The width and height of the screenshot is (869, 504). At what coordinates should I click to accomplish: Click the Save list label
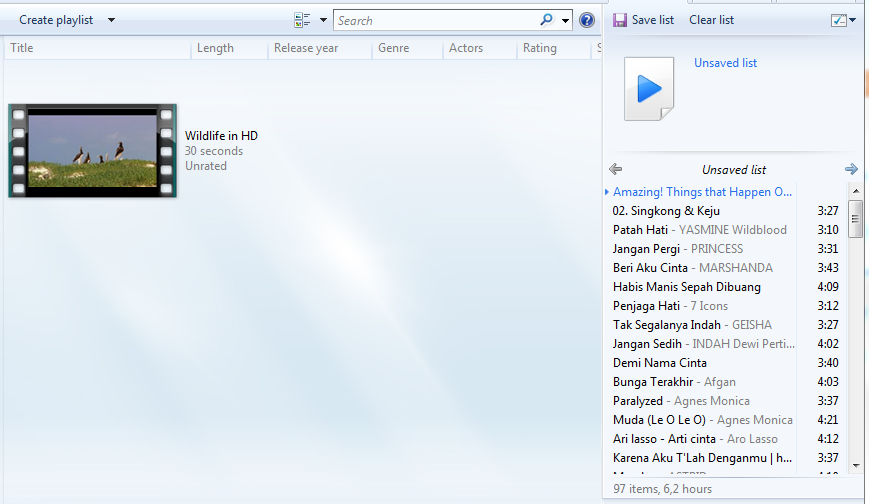click(x=653, y=20)
